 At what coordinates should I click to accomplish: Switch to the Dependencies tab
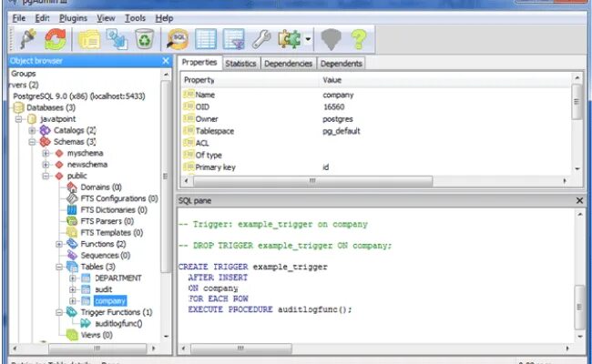coord(288,64)
